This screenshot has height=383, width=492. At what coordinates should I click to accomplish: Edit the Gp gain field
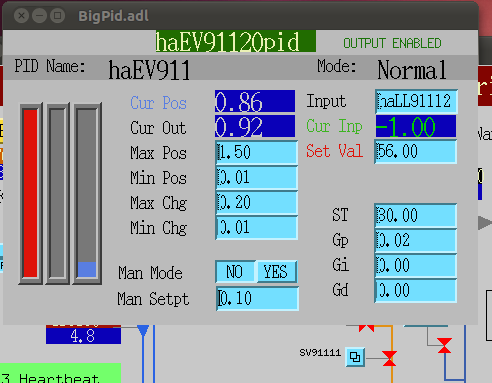415,240
